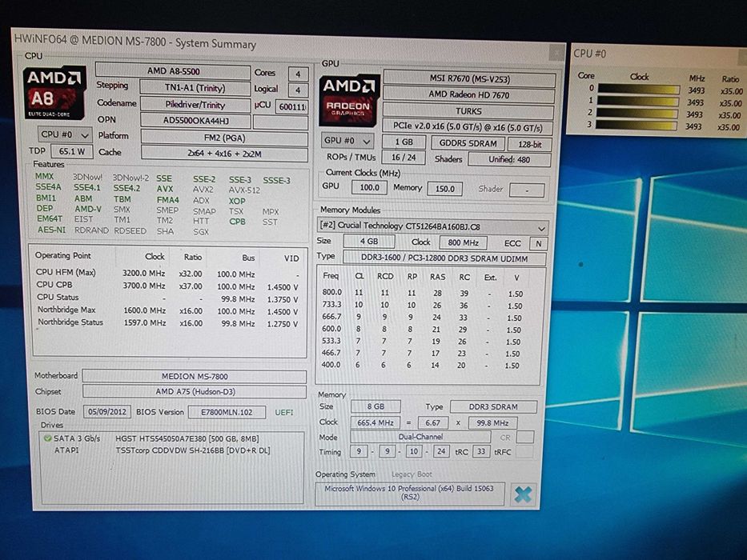Screen dimensions: 747x560
Task: Click the 400.0 frequency row in timings table
Action: pyautogui.click(x=422, y=365)
